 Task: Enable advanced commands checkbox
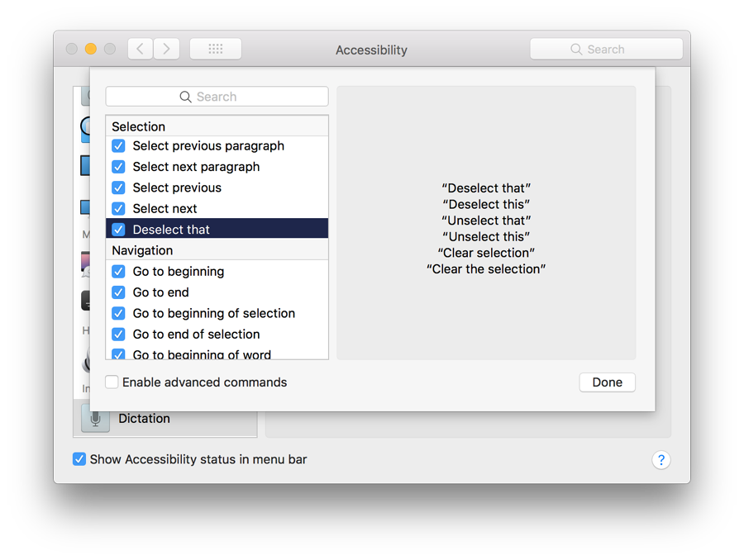click(112, 382)
